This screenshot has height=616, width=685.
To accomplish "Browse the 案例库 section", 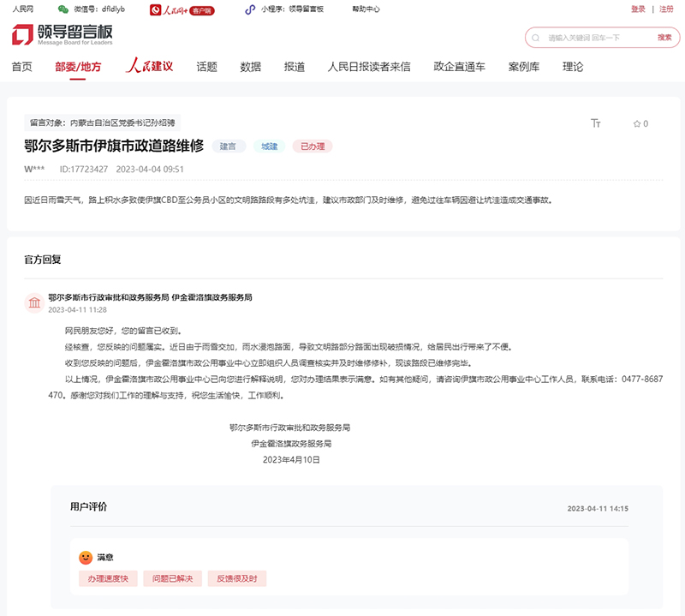I will [523, 67].
